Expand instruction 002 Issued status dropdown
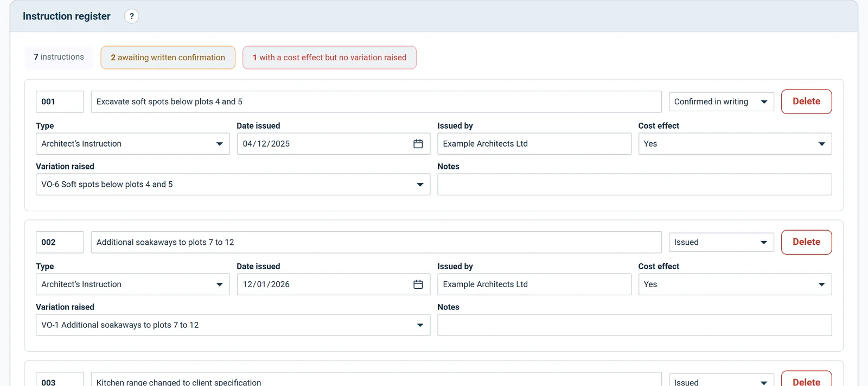Screen dimensions: 868x386 click(721, 242)
